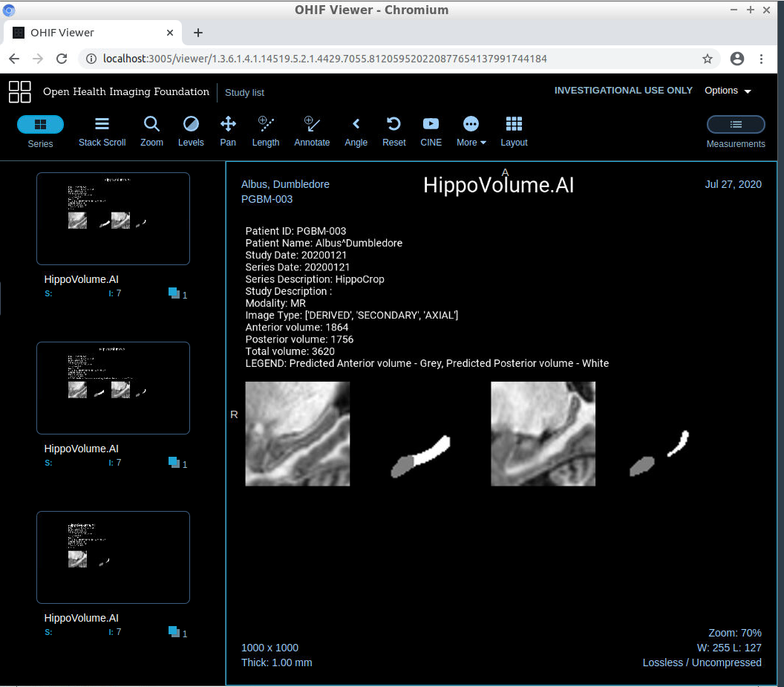Image resolution: width=784 pixels, height=687 pixels.
Task: Open the Options dropdown menu
Action: click(728, 91)
